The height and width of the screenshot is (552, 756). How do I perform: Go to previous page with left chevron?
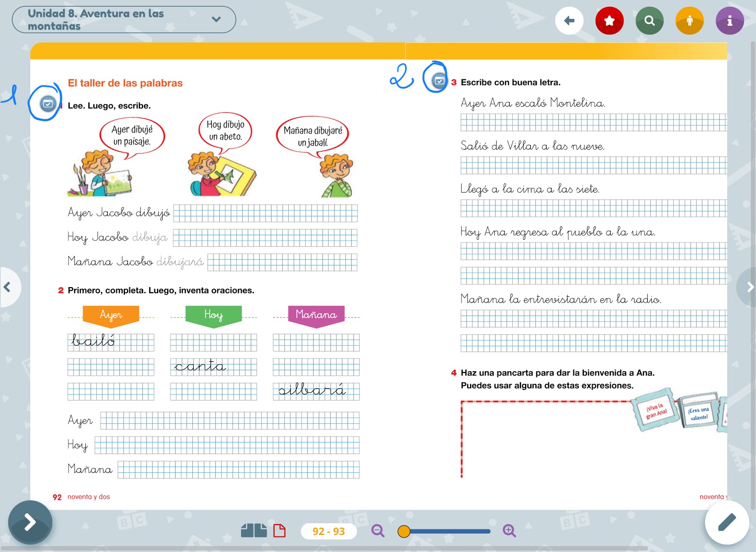8,287
